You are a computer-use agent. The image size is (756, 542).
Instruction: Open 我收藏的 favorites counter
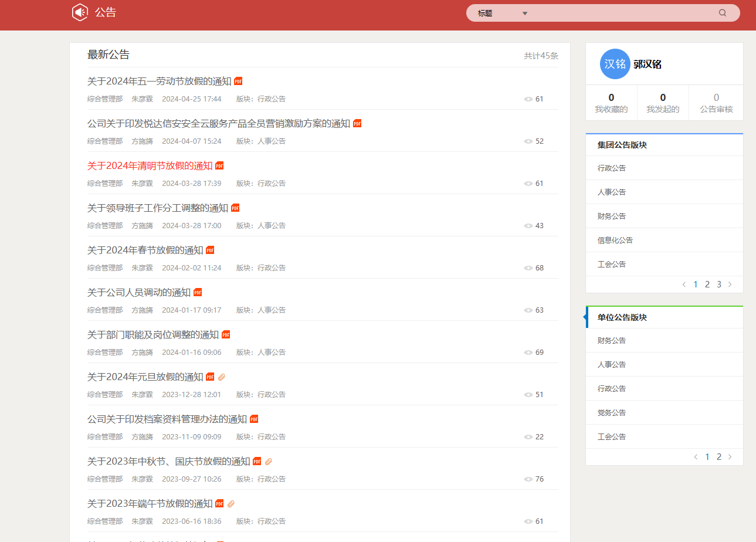(x=611, y=103)
